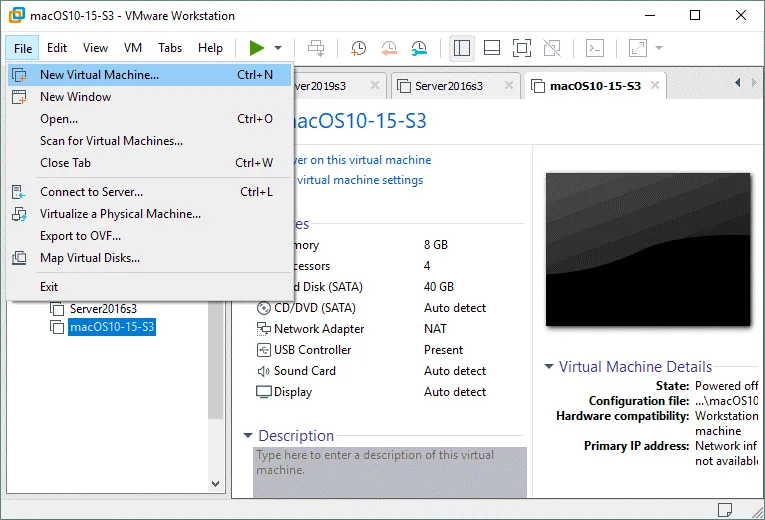
Task: Open the stretch guest dropdown arrow
Action: [659, 48]
